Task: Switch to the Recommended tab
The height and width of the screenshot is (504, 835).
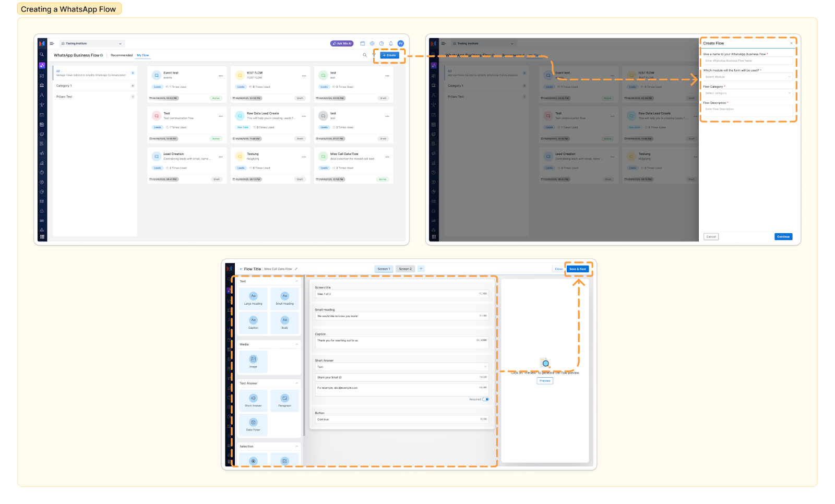Action: click(122, 55)
